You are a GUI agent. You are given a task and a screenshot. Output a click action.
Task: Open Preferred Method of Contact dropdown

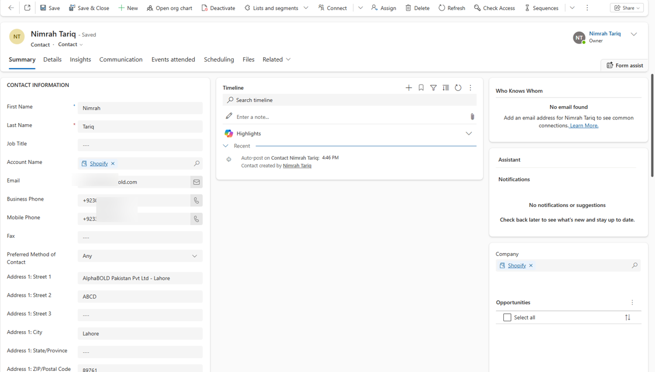(x=140, y=256)
